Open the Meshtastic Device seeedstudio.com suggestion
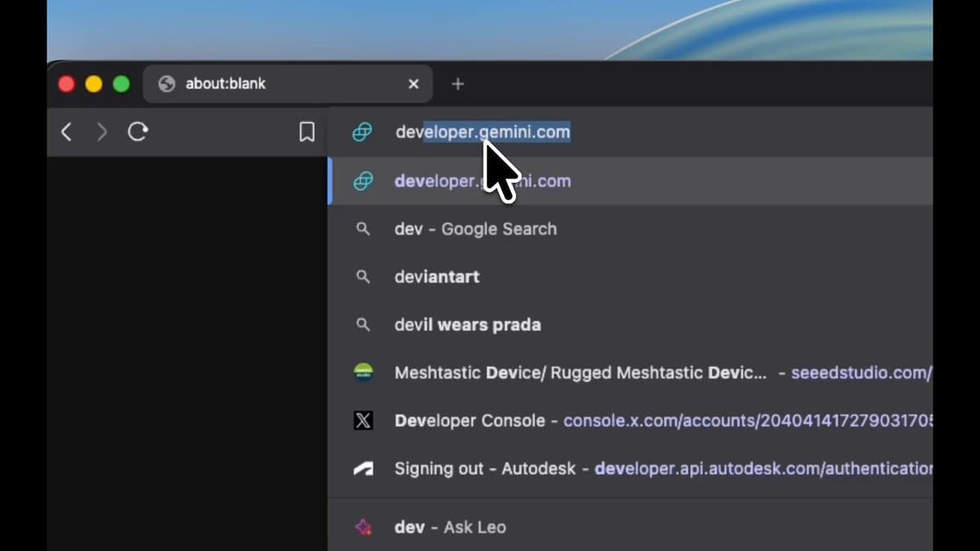This screenshot has height=551, width=980. (x=580, y=373)
